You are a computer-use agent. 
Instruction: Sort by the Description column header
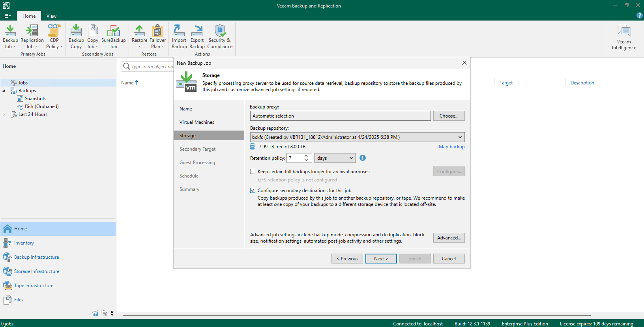(x=582, y=83)
